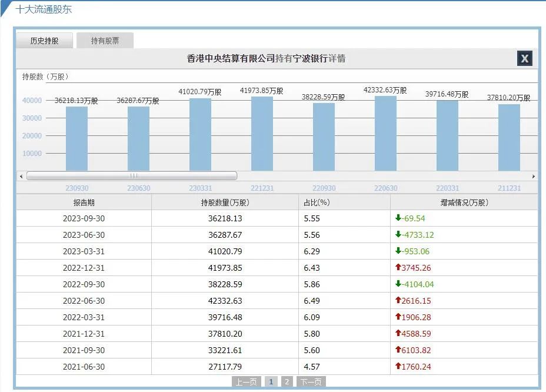The width and height of the screenshot is (546, 392).
Task: Select page 2 in pagination
Action: (287, 382)
